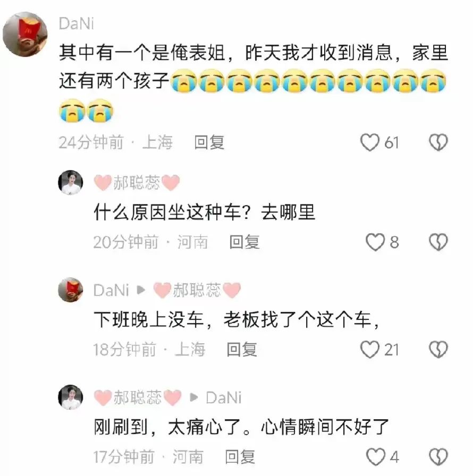This screenshot has width=473, height=476.
Task: Like the 刚刷到，太痛心了 reply
Action: (376, 457)
